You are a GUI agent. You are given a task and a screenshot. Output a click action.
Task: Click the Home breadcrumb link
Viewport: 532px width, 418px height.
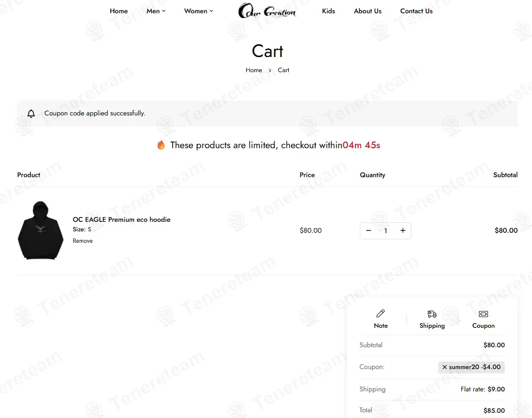tap(254, 70)
